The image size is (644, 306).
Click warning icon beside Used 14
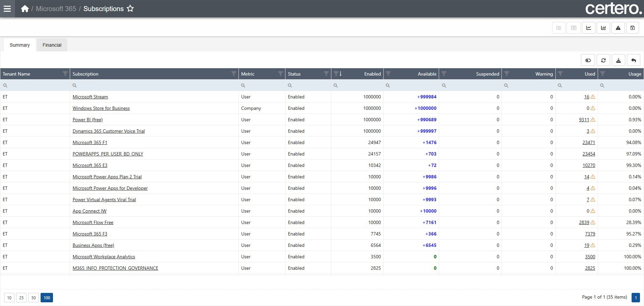pos(593,177)
